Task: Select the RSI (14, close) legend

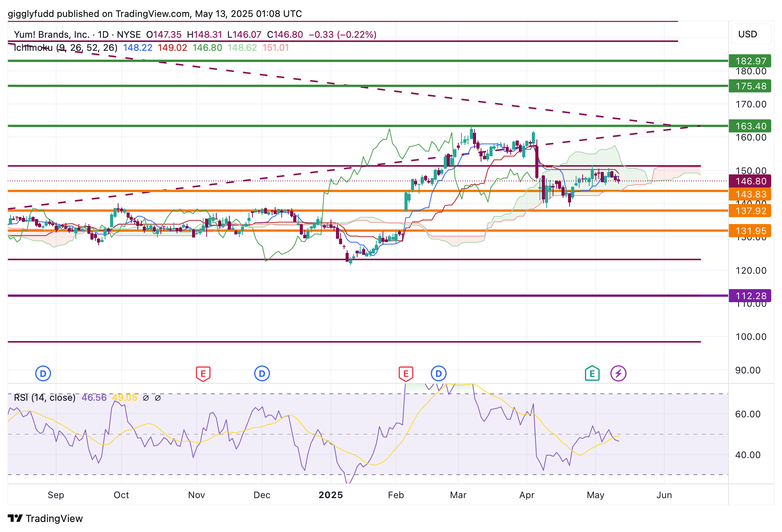Action: [45, 398]
